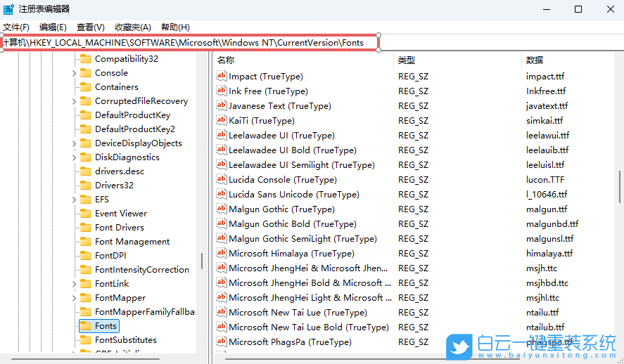Viewport: 624px width, 364px height.
Task: Open the 收藏夹(A) menu
Action: tap(132, 27)
